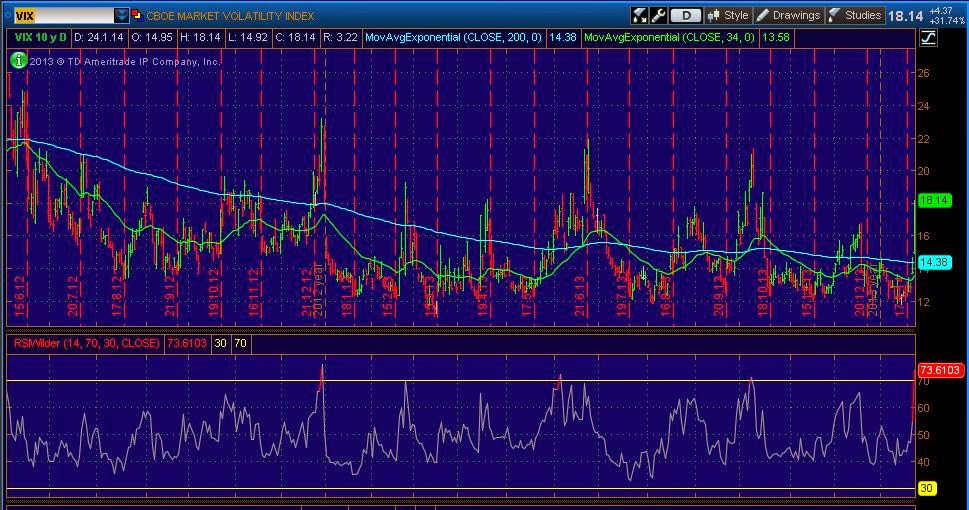
Task: Select MovAvgExponential (CLOSE, 200, 0) study label
Action: click(454, 37)
